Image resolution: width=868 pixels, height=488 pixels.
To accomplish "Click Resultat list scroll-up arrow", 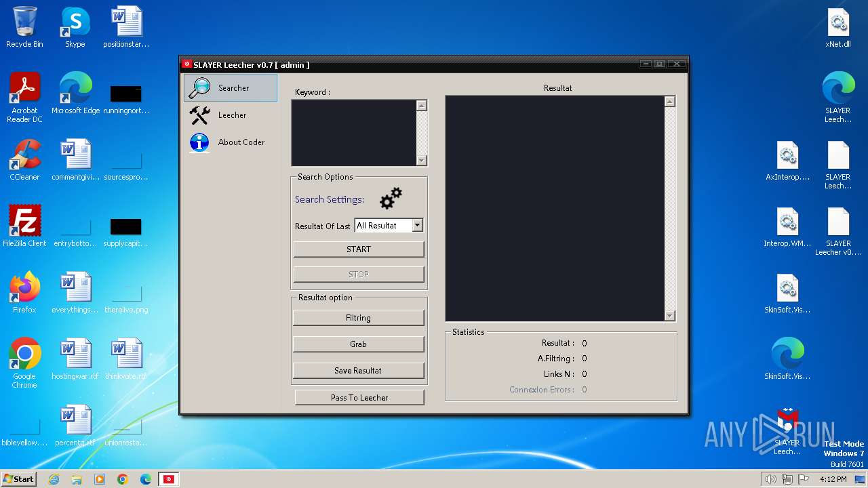I will (670, 102).
